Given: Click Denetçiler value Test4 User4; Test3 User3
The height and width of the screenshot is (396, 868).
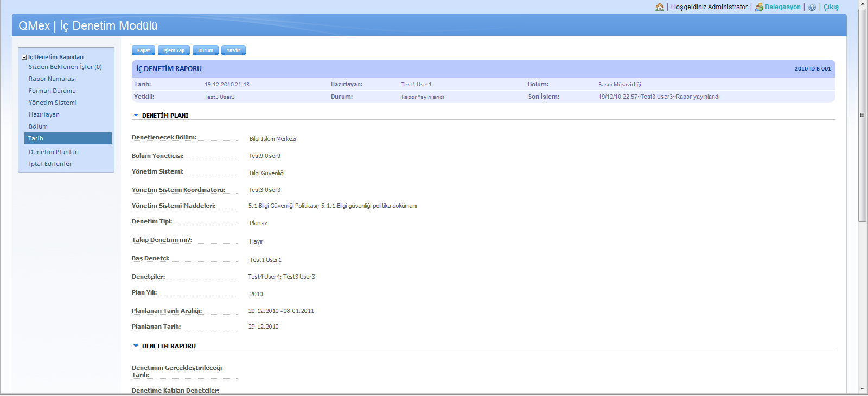Looking at the screenshot, I should pos(282,277).
